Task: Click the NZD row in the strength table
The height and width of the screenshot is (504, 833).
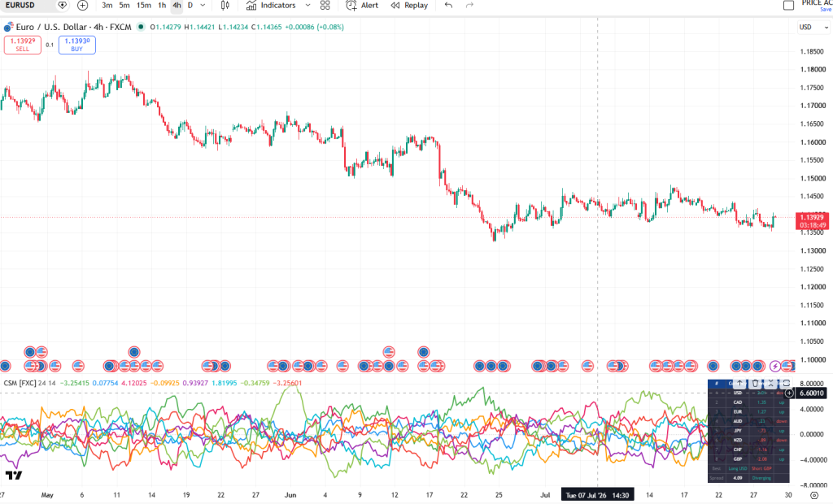Action: 748,441
